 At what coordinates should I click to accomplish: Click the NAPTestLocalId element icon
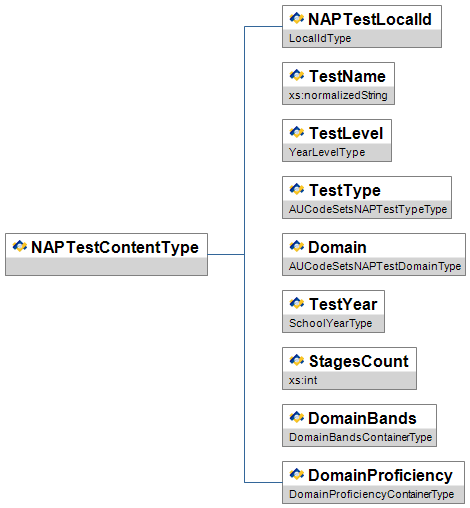[297, 19]
